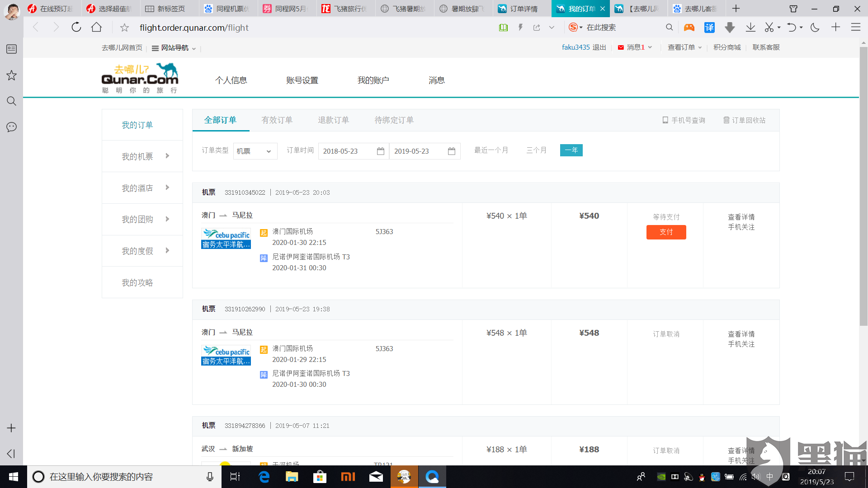Open the calendar picker next to 2018-05-23
Viewport: 868px width, 488px height.
380,151
